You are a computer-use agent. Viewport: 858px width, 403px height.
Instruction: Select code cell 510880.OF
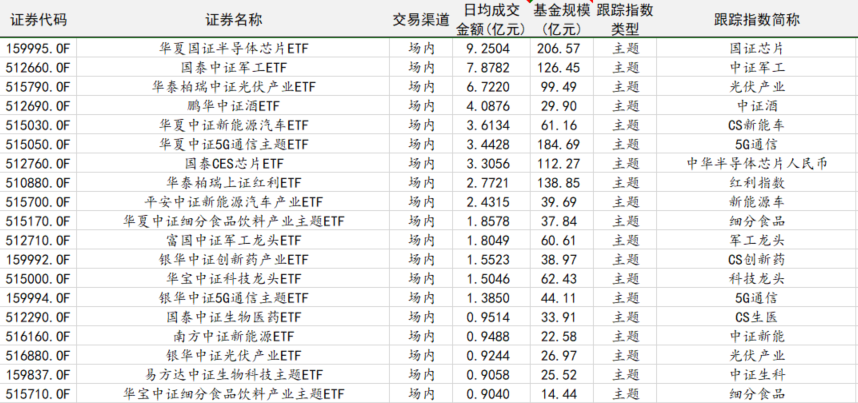coord(38,183)
